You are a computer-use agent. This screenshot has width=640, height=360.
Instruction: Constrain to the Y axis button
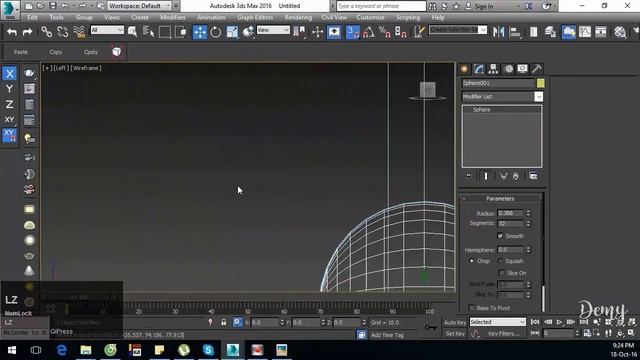9,89
